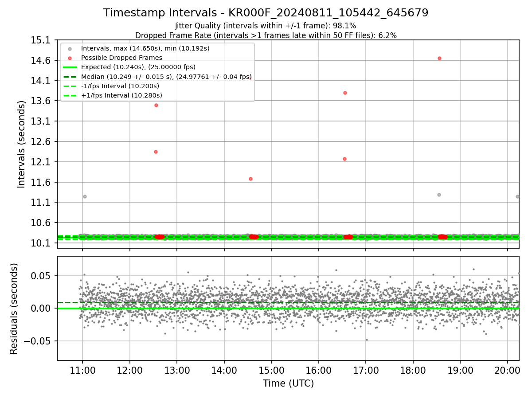The width and height of the screenshot is (532, 399).
Task: Click the plot title 'Timestamp Intervals - KR000F_20240811_105442_645679'
Action: (x=266, y=13)
